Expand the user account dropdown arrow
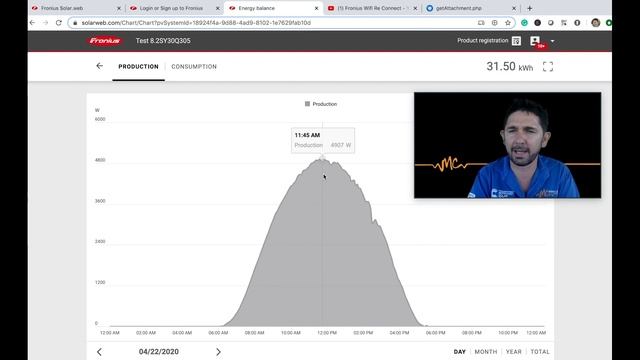 (552, 41)
